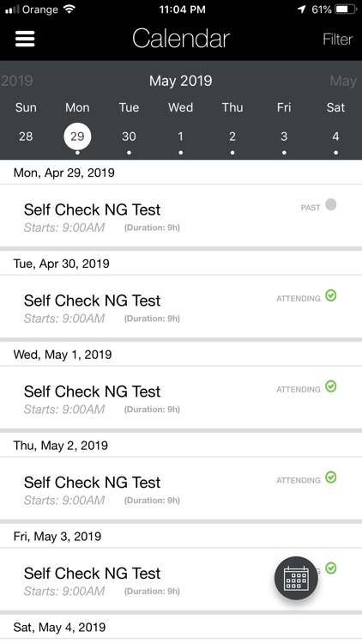Viewport: 362px width, 644px height.
Task: Open the hamburger menu
Action: tap(25, 39)
